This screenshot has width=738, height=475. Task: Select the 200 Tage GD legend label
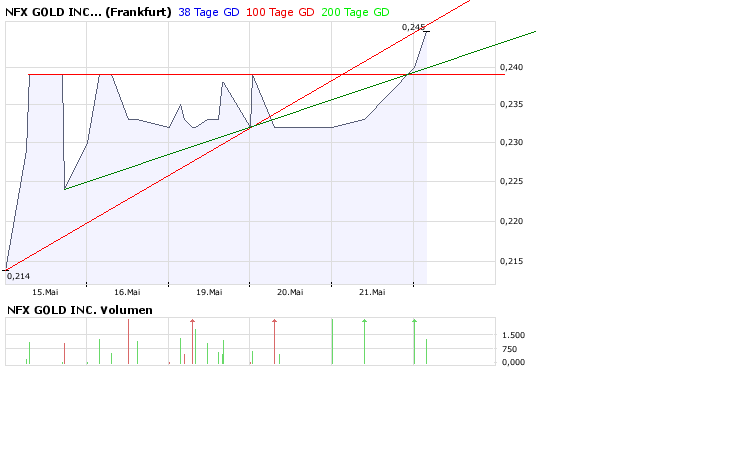click(x=355, y=12)
